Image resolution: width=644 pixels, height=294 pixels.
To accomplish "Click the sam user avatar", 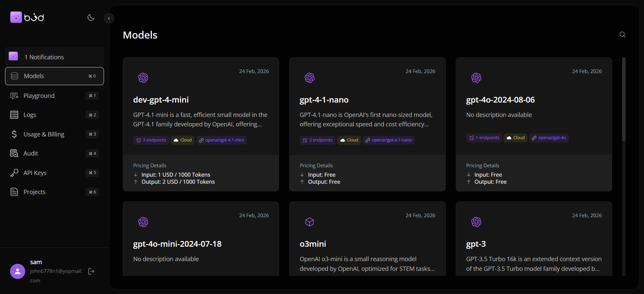I will pos(18,271).
